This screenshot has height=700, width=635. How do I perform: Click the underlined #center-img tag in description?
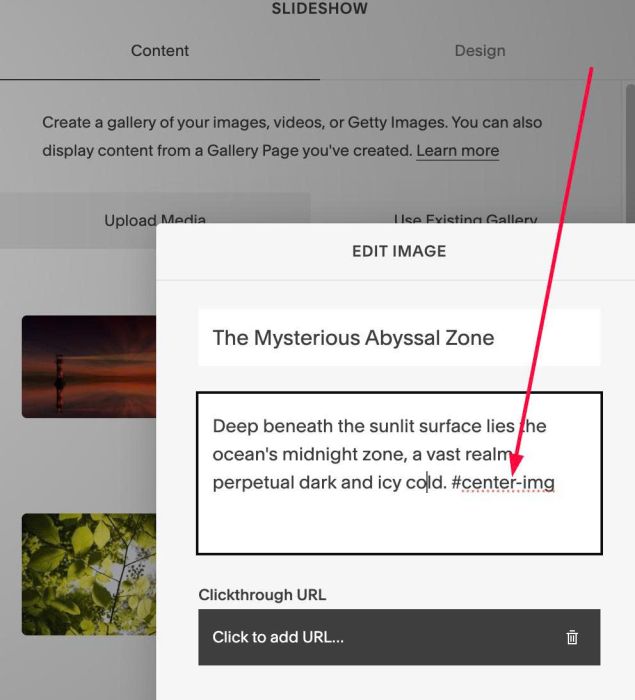coord(503,483)
